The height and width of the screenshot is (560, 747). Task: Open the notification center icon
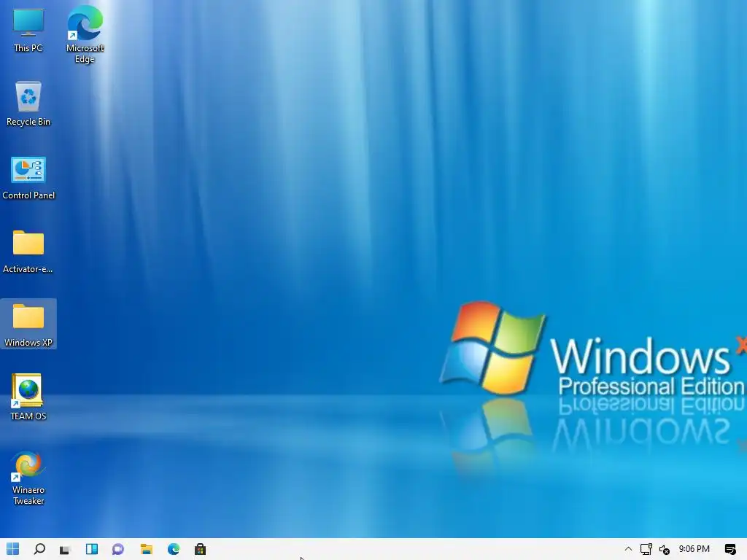tap(729, 549)
